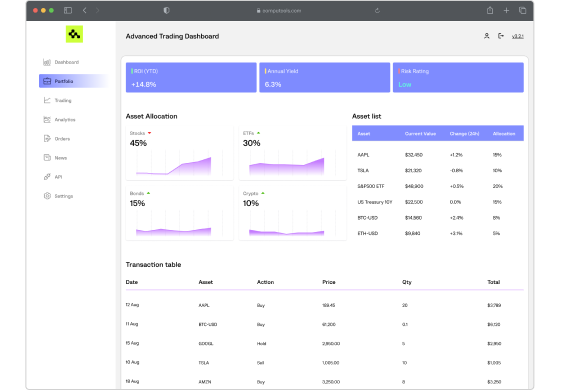Click the Crypto 10% allocation chart

(x=293, y=213)
